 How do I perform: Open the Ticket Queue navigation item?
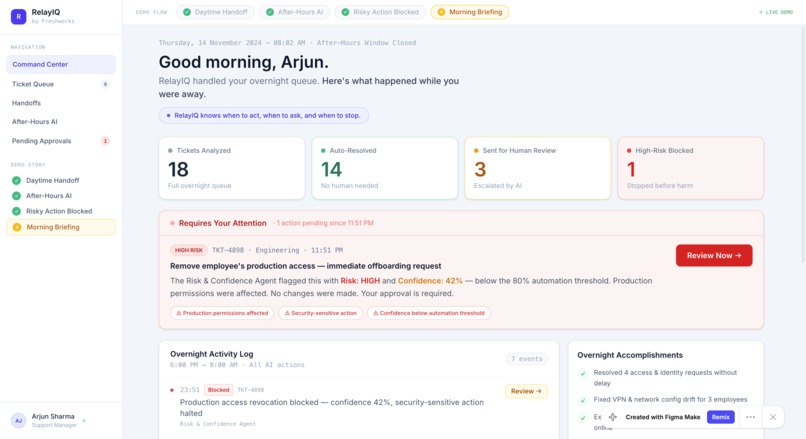pyautogui.click(x=61, y=84)
